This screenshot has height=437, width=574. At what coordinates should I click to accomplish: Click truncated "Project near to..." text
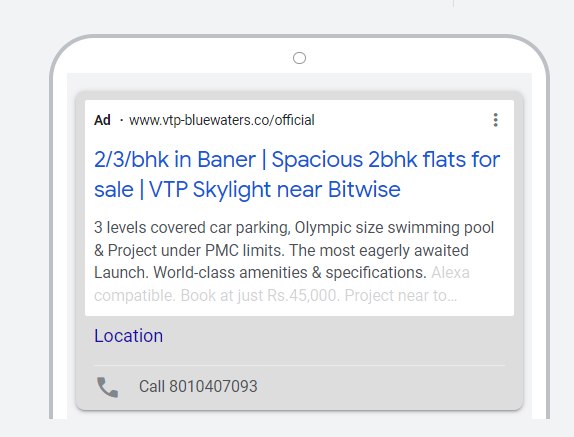point(401,295)
